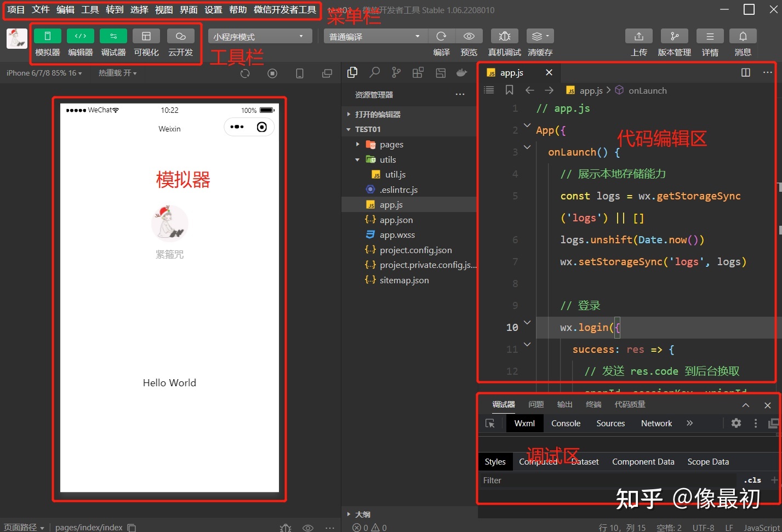
Task: Click the real device debug bug icon
Action: point(504,36)
